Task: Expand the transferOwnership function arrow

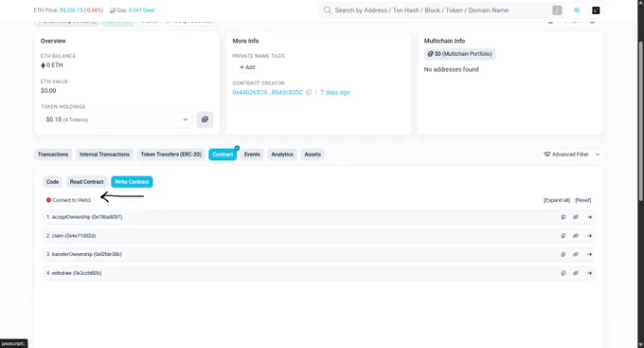Action: (x=589, y=255)
